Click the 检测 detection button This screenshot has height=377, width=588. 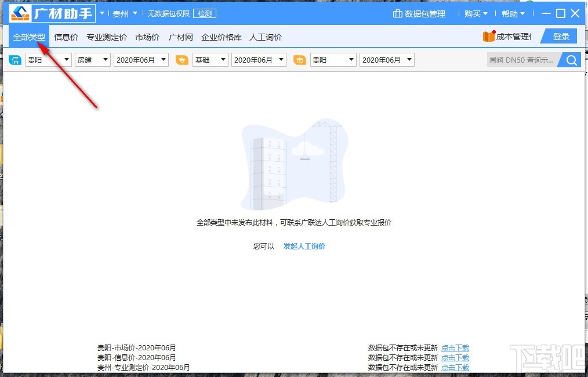(204, 13)
